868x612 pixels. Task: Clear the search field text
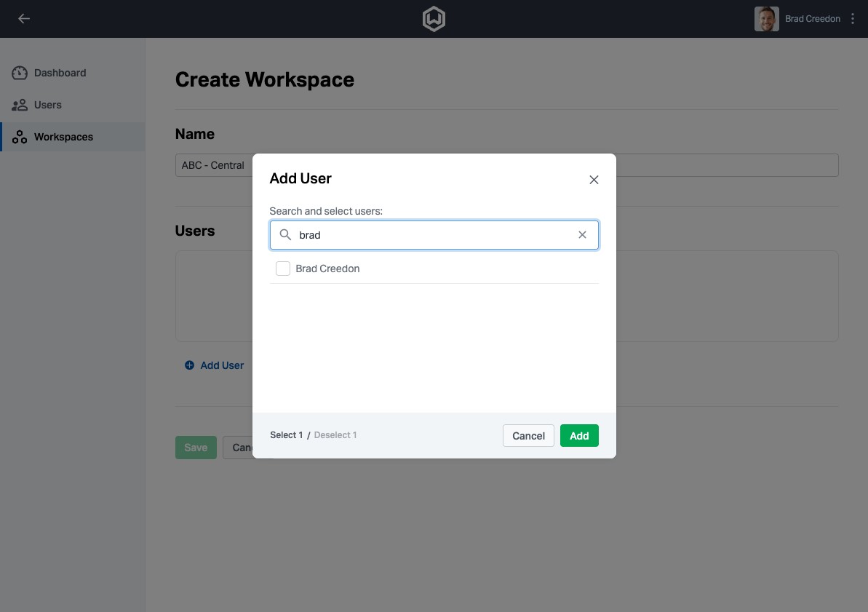(582, 235)
